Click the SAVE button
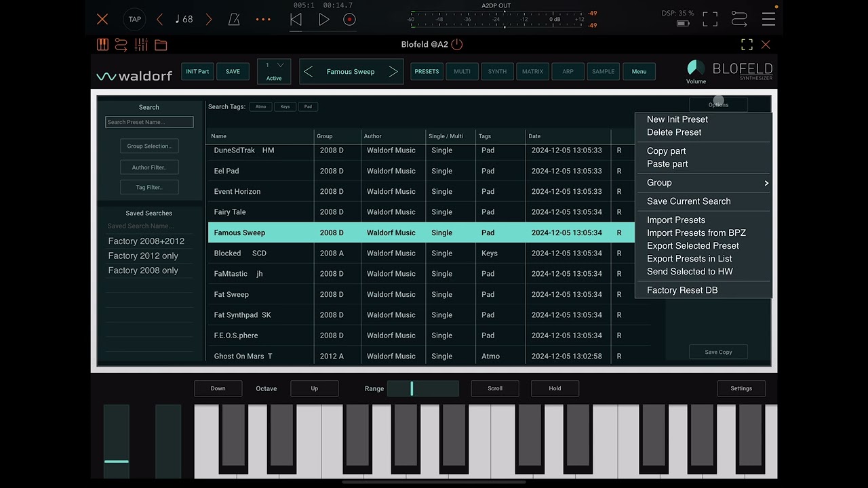The height and width of the screenshot is (488, 868). click(x=233, y=71)
